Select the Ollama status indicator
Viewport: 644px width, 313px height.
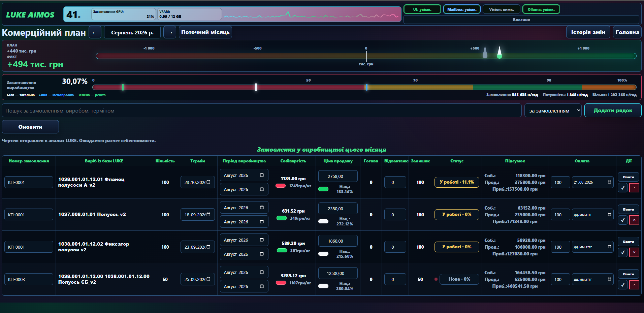(x=541, y=9)
